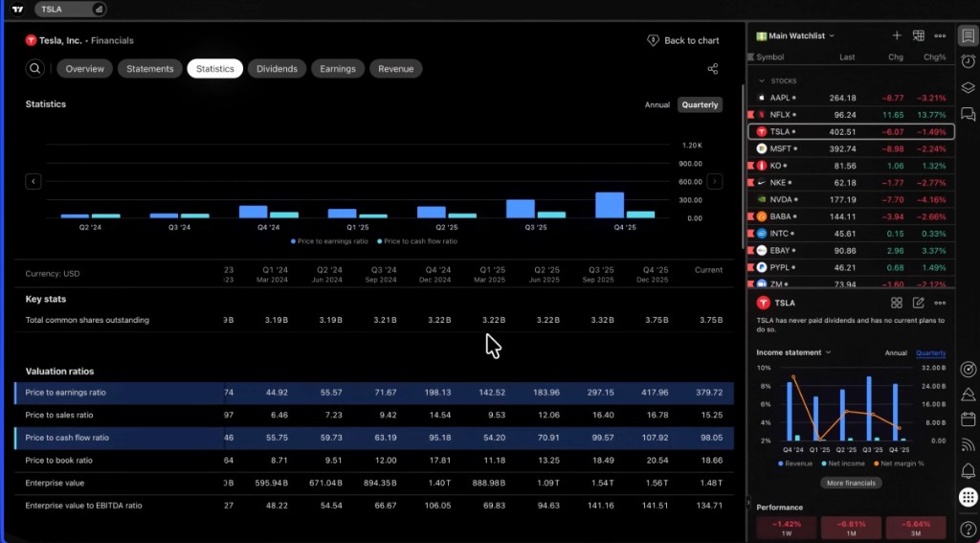Sort watchlist by the Last column header

click(847, 57)
